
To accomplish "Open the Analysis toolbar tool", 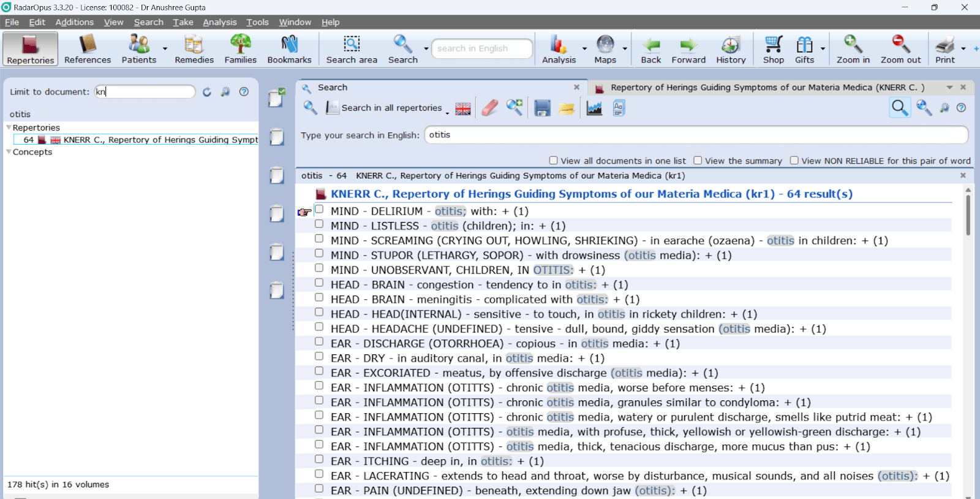I will tap(559, 49).
